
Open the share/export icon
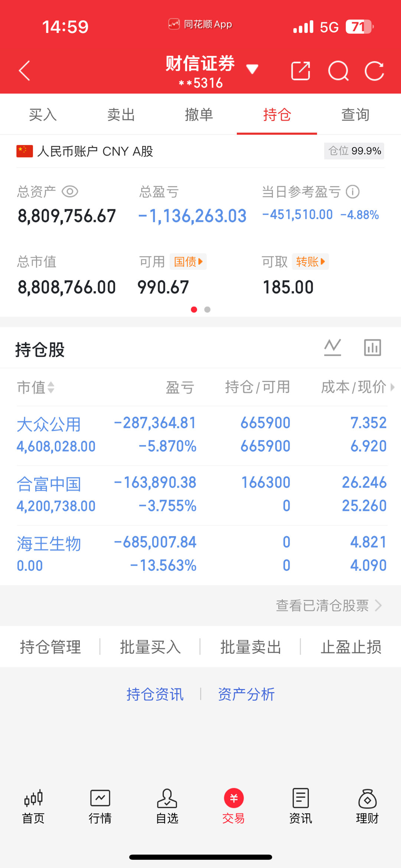(x=301, y=71)
